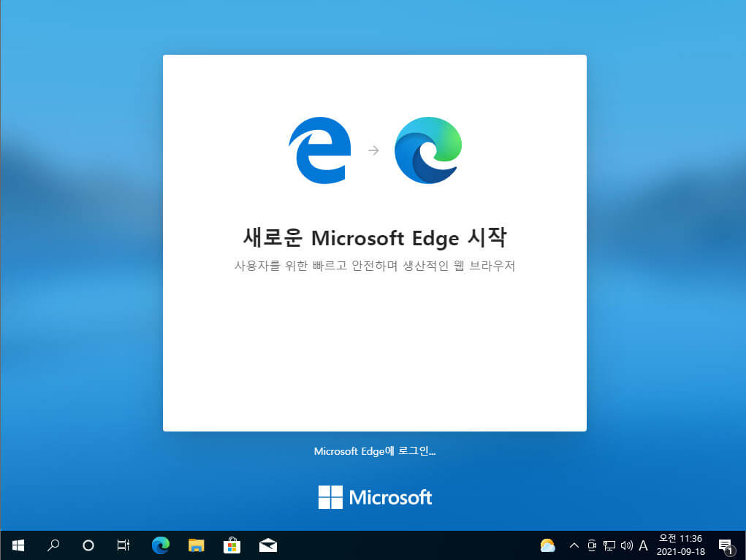
Task: Open Task View from taskbar
Action: click(x=123, y=545)
